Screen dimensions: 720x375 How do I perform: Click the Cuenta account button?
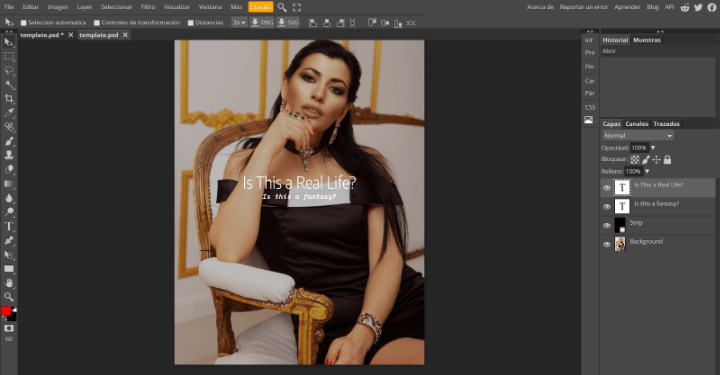(260, 7)
